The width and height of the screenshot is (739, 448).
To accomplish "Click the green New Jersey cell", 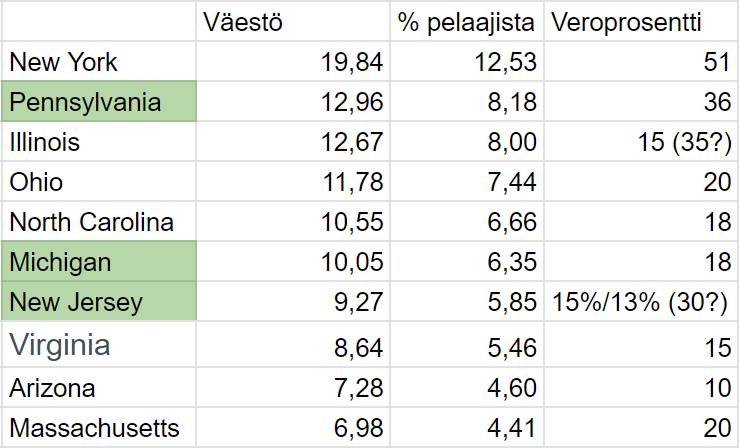I will [99, 301].
